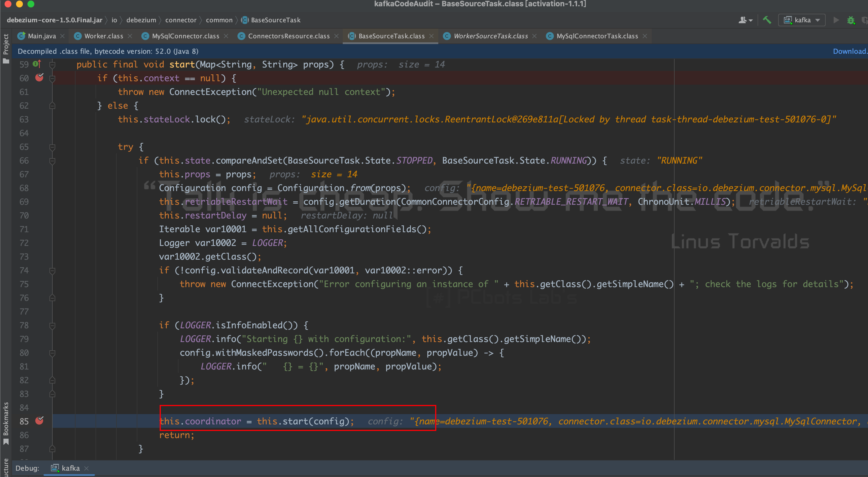868x477 pixels.
Task: Close the kafka debug session tab
Action: point(87,468)
